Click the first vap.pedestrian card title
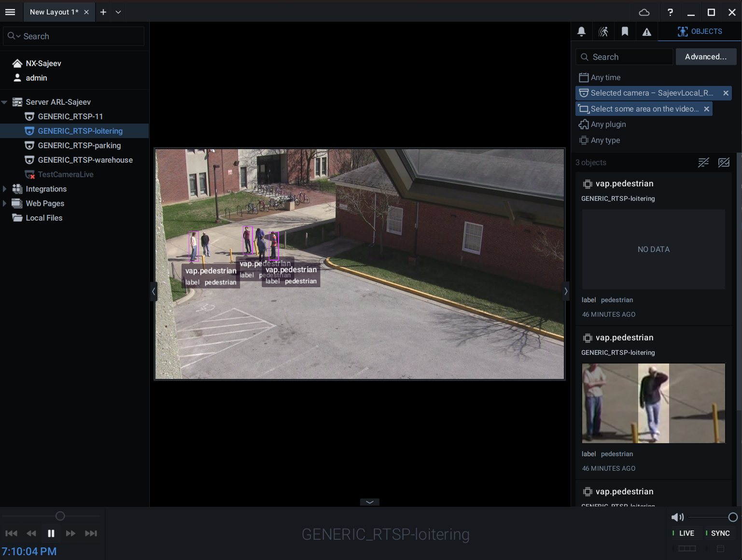 click(x=624, y=183)
